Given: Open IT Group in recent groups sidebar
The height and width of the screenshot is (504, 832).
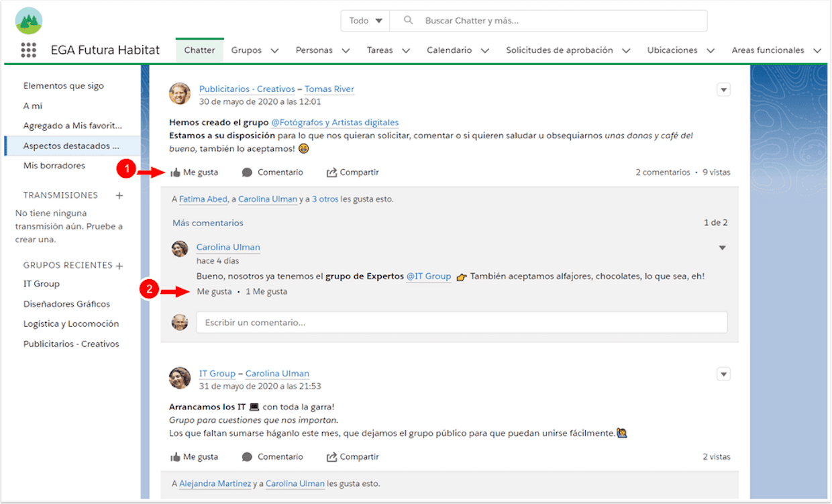Looking at the screenshot, I should [x=42, y=284].
